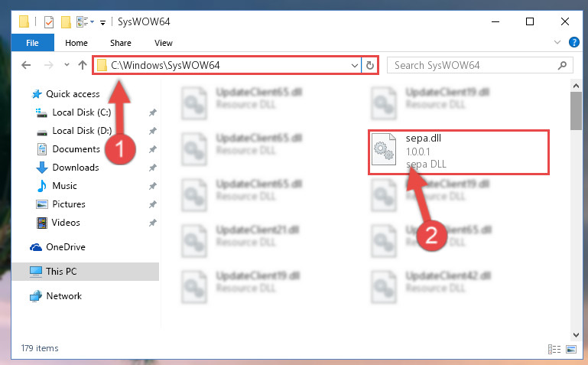
Task: Expand the address bar history dropdown
Action: click(x=354, y=66)
